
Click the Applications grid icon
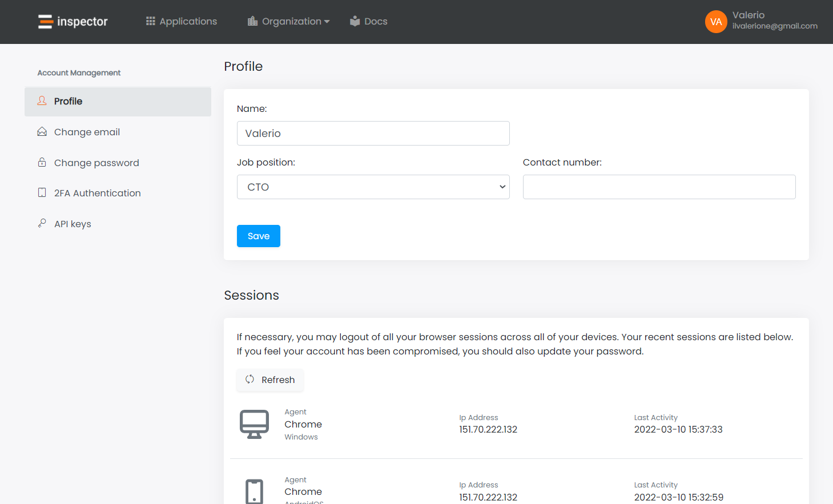pos(151,21)
